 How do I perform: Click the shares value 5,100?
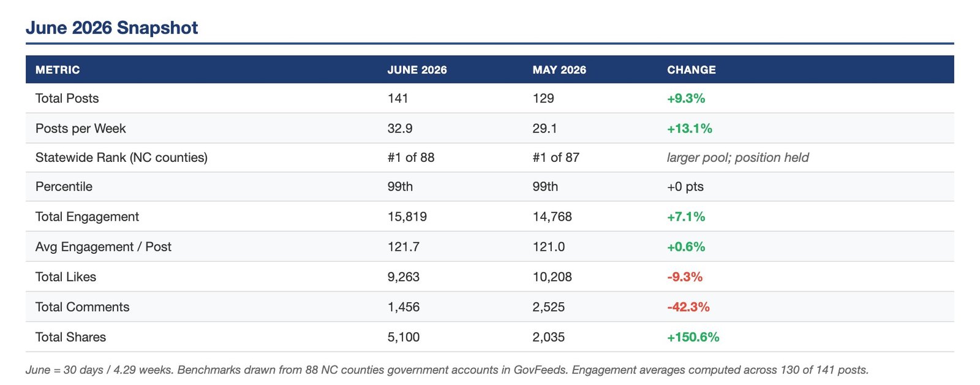[x=403, y=337]
